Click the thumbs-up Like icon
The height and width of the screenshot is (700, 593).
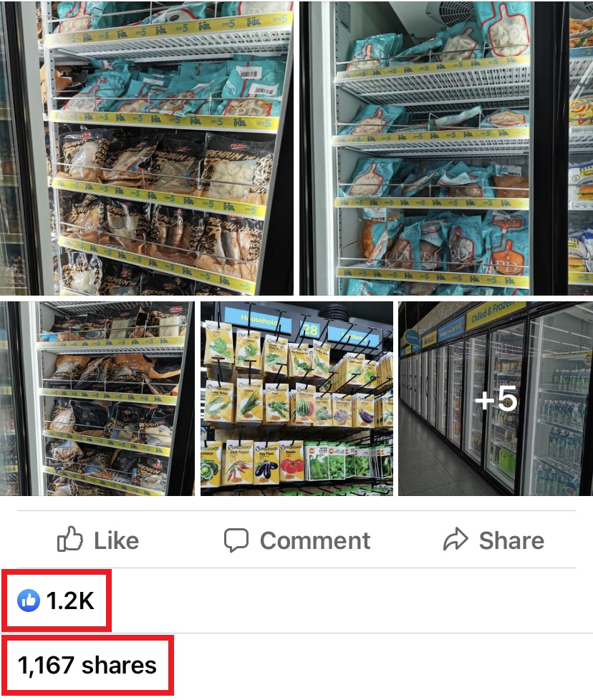click(70, 539)
